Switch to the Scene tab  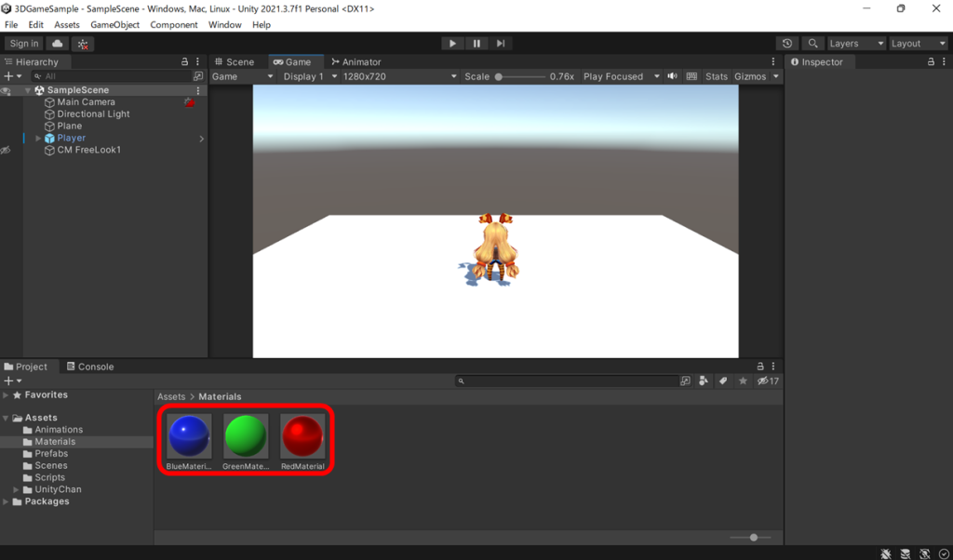click(237, 61)
